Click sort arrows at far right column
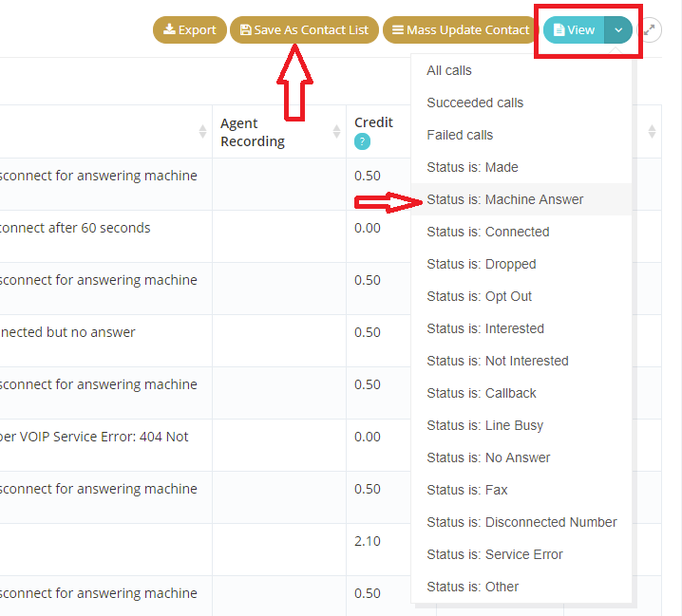682x616 pixels. tap(653, 132)
